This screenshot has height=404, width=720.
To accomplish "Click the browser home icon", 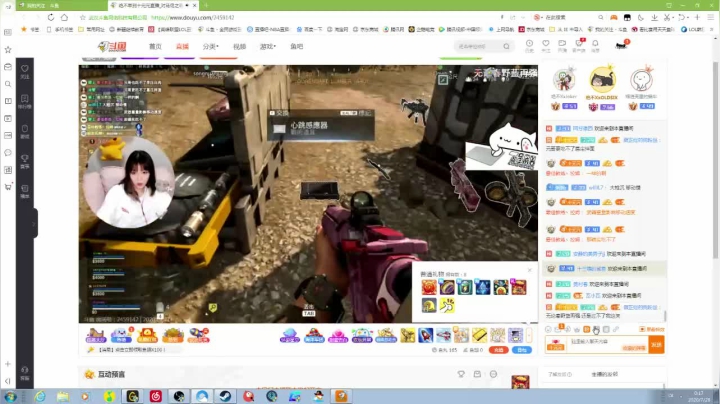I will click(64, 17).
